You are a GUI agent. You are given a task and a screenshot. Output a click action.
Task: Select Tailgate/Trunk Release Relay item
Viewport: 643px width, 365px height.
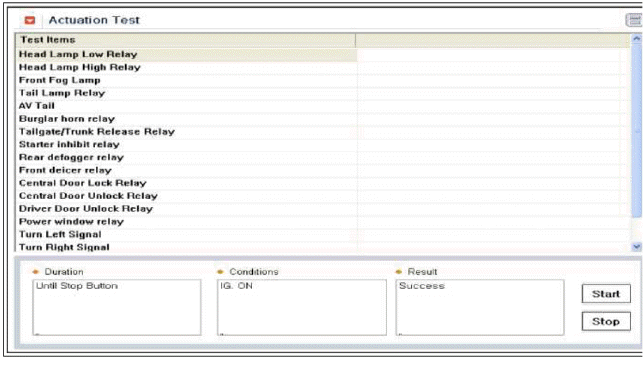tap(186, 132)
